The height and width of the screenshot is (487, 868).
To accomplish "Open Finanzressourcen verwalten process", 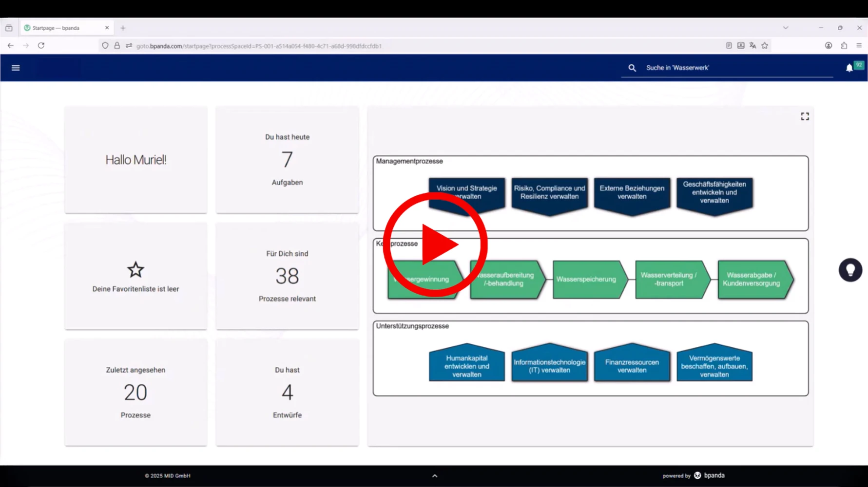I will (632, 365).
